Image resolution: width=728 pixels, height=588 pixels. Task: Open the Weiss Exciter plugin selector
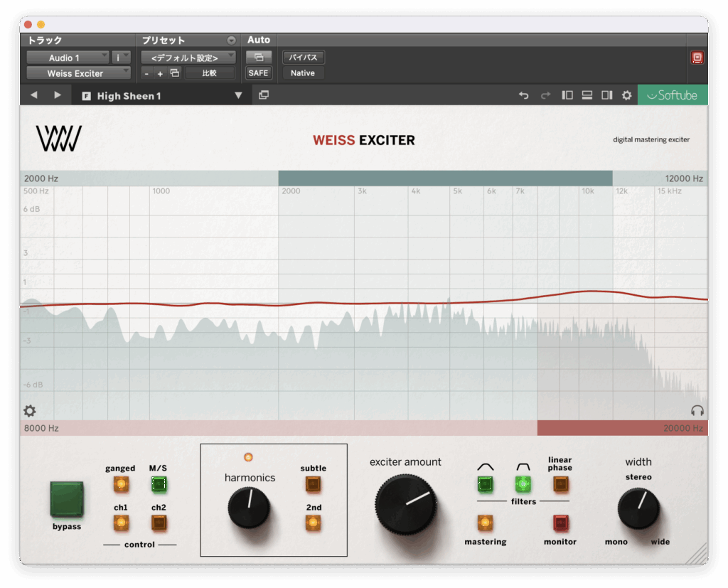coord(78,73)
